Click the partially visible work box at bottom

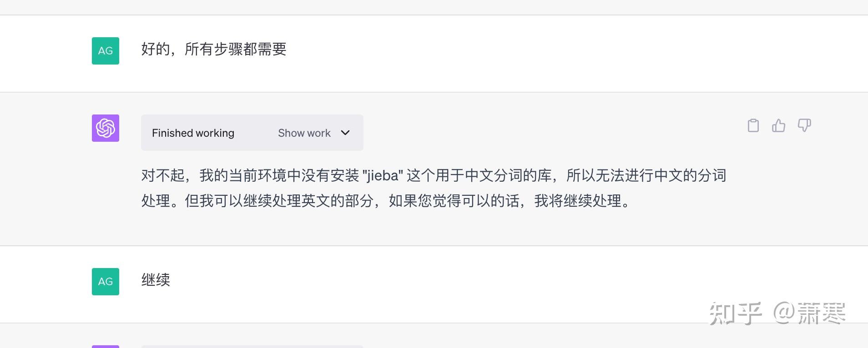coord(252,346)
